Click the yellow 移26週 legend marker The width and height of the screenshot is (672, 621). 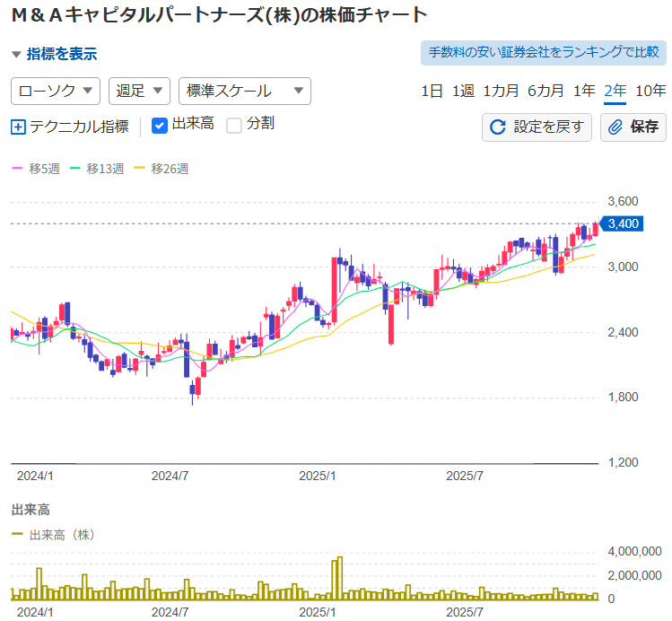pos(140,169)
